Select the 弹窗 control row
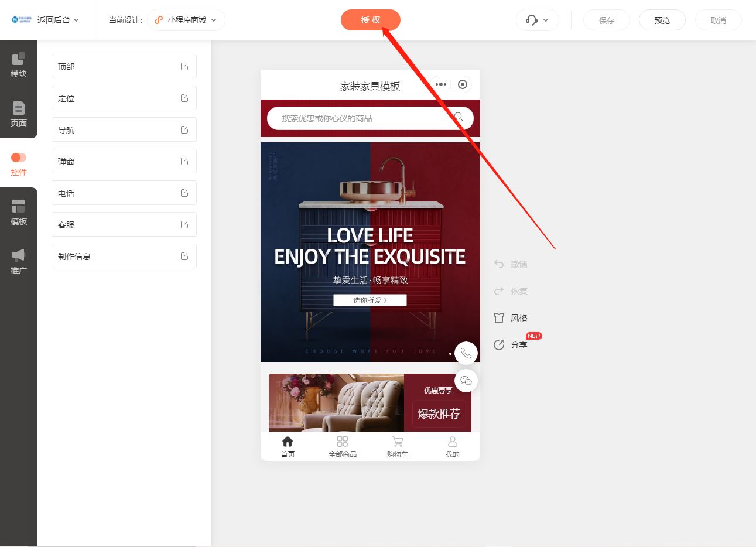Screen dimensions: 756x547 [x=124, y=161]
